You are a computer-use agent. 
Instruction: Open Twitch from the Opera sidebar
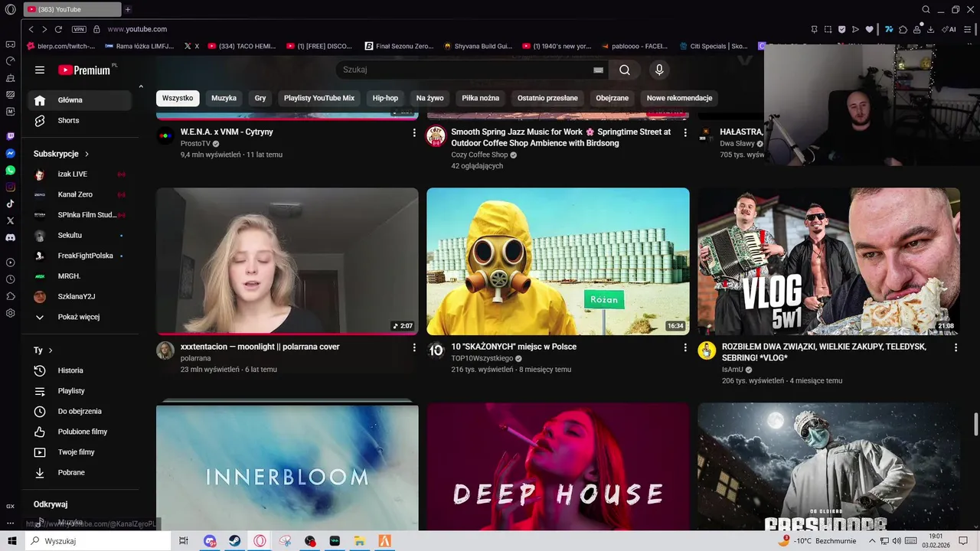point(10,136)
